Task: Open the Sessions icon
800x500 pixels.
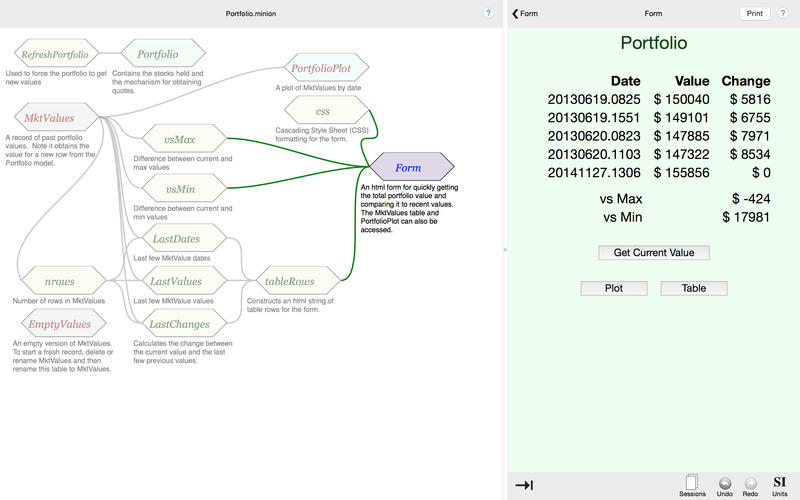Action: point(692,482)
